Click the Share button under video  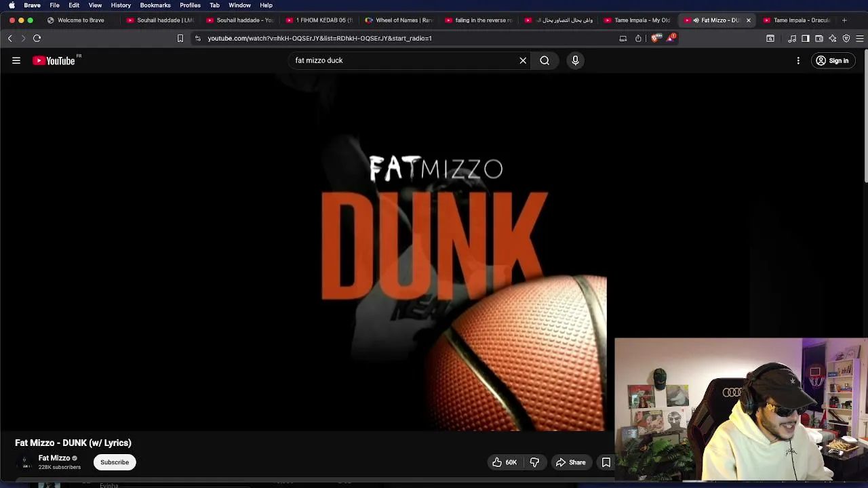[x=570, y=462]
